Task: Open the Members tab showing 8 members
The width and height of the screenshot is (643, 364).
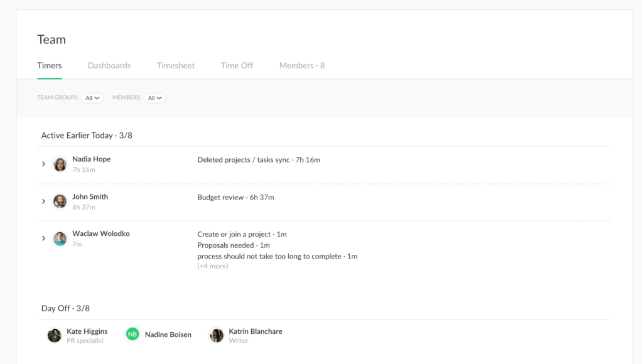Action: (302, 65)
